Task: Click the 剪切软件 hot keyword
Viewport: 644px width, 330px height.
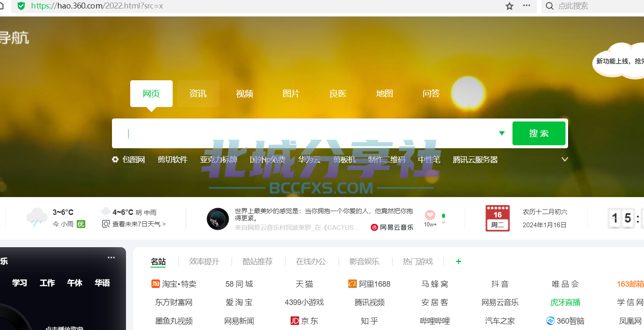Action: (x=172, y=160)
